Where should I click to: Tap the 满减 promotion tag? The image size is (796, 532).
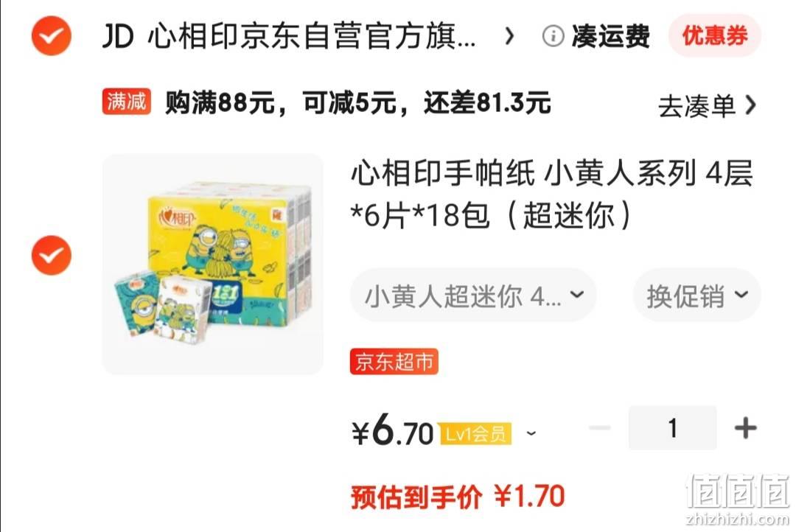tap(127, 102)
